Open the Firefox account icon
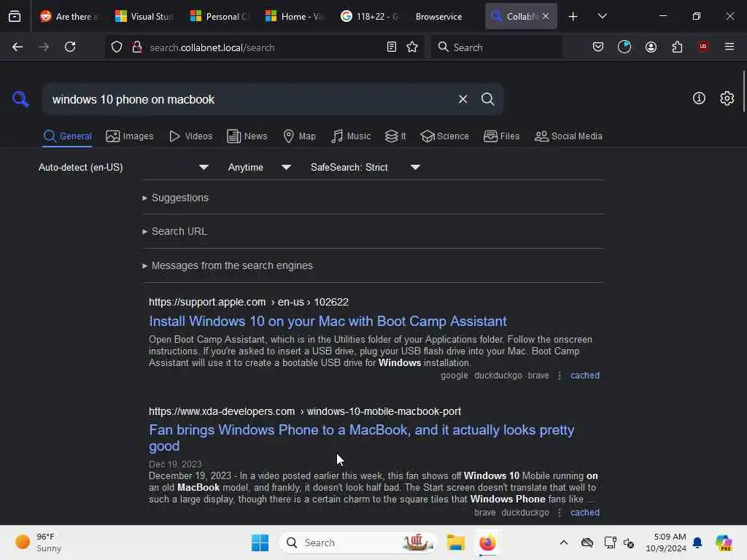This screenshot has height=560, width=747. [651, 47]
